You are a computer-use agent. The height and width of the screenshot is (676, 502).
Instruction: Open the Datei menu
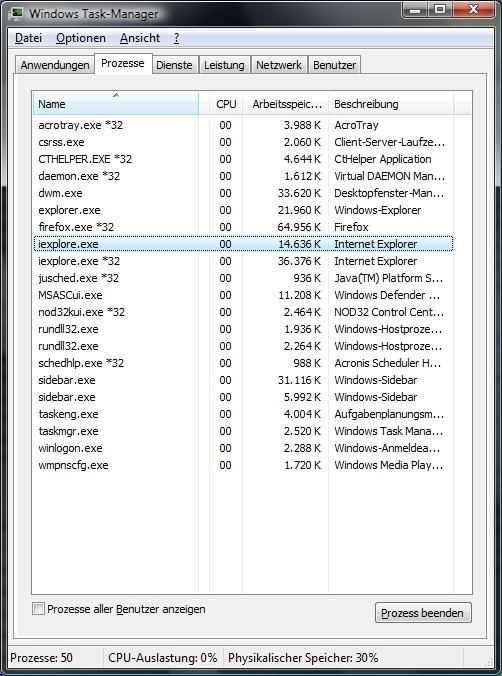[28, 38]
